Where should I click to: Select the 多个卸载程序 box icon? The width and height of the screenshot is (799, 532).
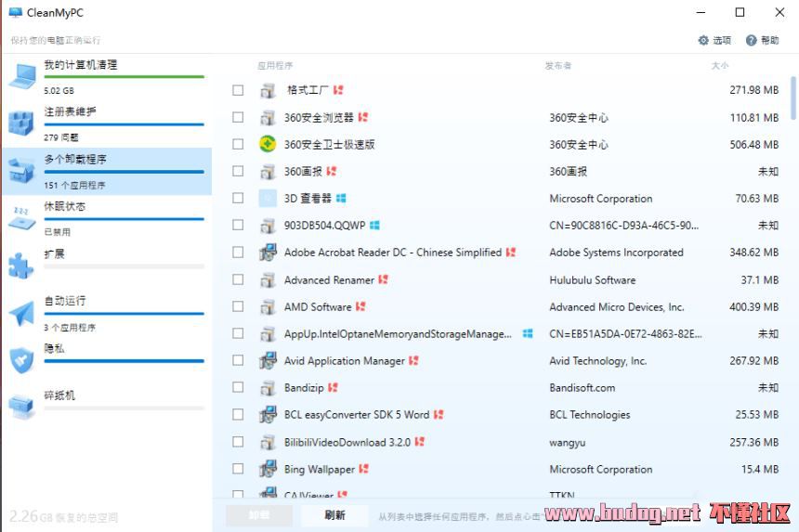coord(20,171)
